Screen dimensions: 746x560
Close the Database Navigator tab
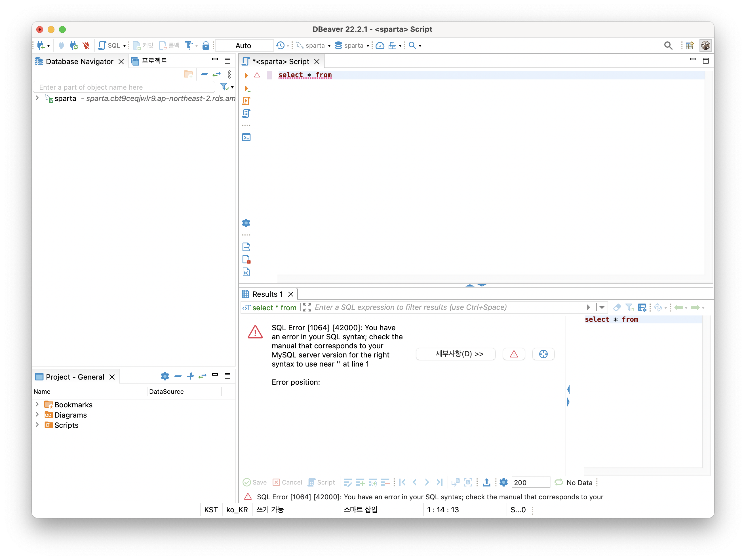tap(121, 61)
